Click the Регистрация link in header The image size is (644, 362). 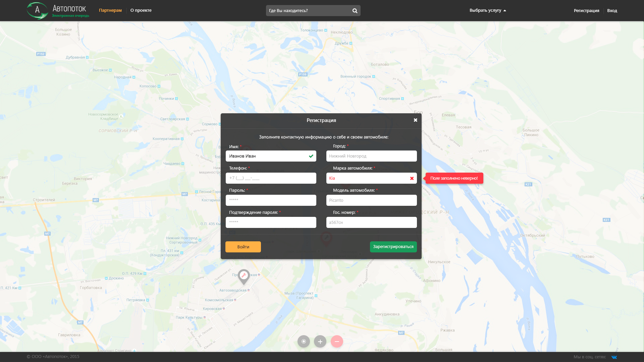click(586, 11)
